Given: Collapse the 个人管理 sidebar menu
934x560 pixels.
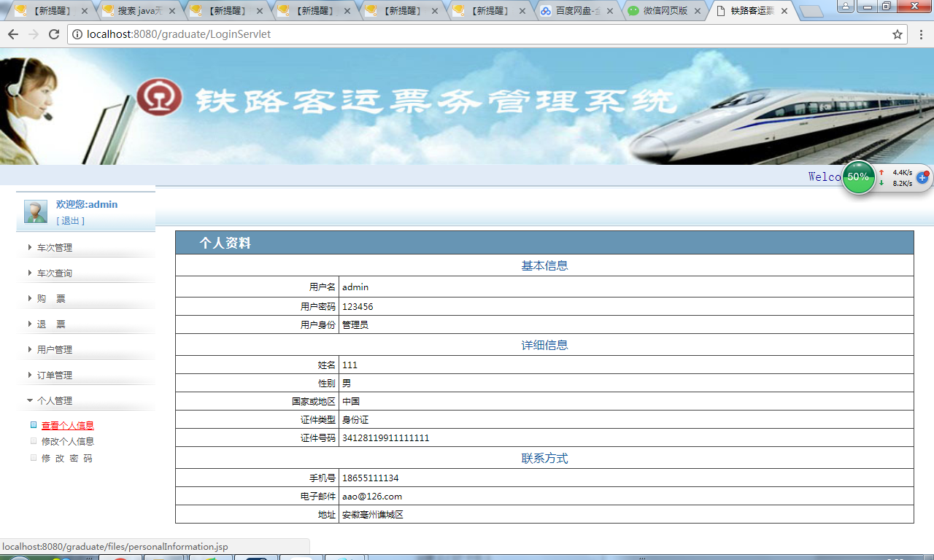Looking at the screenshot, I should (53, 400).
